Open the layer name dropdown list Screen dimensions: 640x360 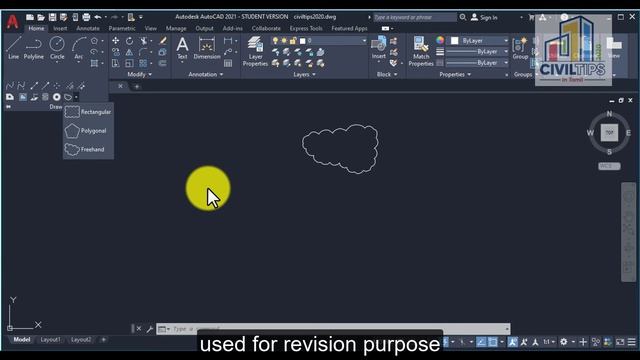click(364, 41)
